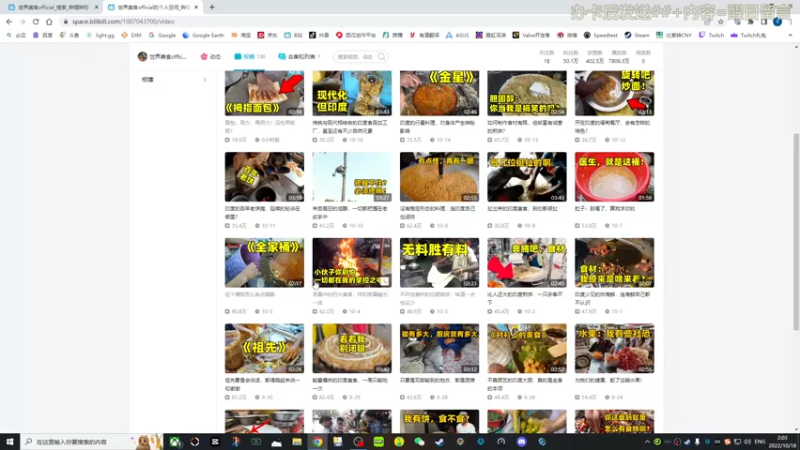The height and width of the screenshot is (450, 800).
Task: Click the space search input field
Action: pyautogui.click(x=356, y=57)
